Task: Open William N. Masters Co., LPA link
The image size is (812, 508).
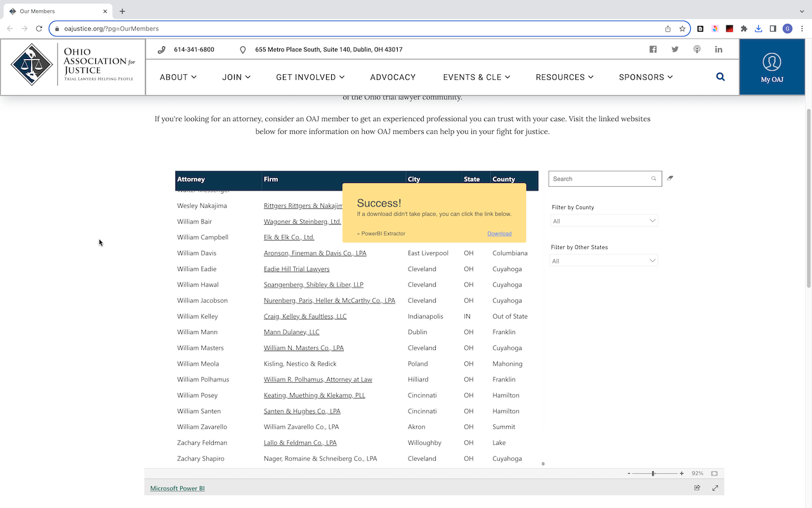Action: (304, 348)
